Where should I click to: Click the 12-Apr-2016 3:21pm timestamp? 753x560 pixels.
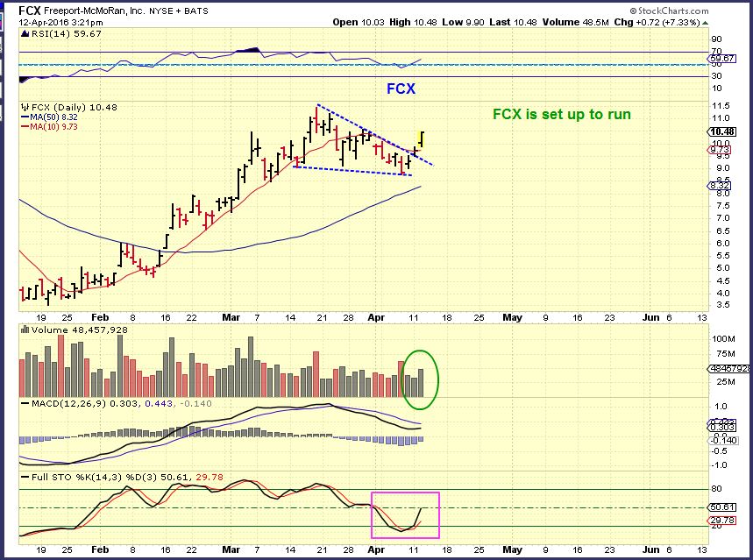point(60,22)
